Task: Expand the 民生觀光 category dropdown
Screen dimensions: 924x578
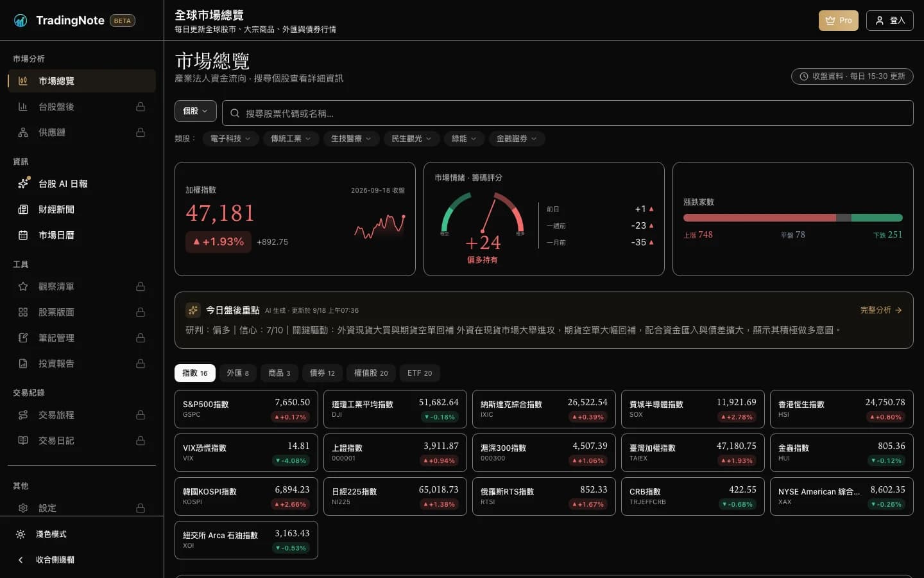Action: pos(412,139)
